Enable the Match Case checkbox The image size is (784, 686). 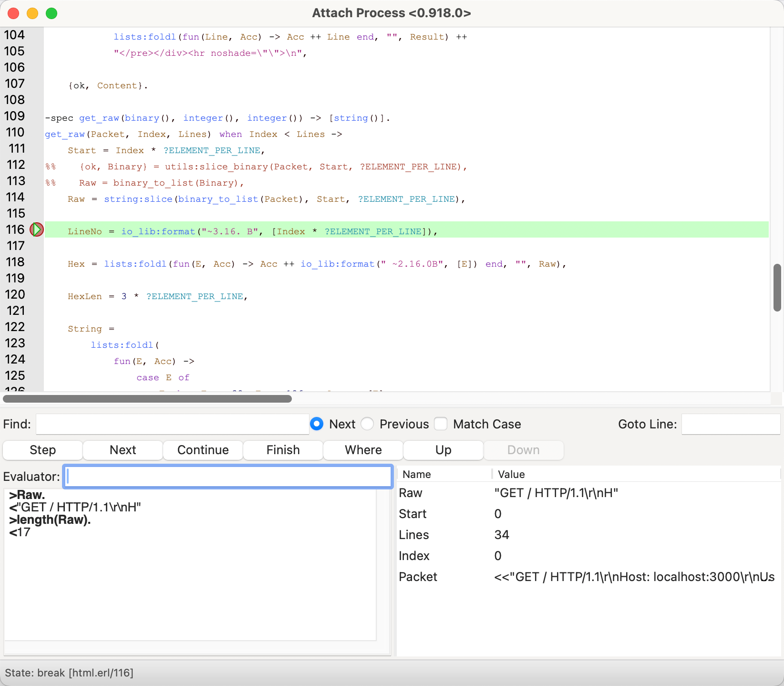pos(441,424)
